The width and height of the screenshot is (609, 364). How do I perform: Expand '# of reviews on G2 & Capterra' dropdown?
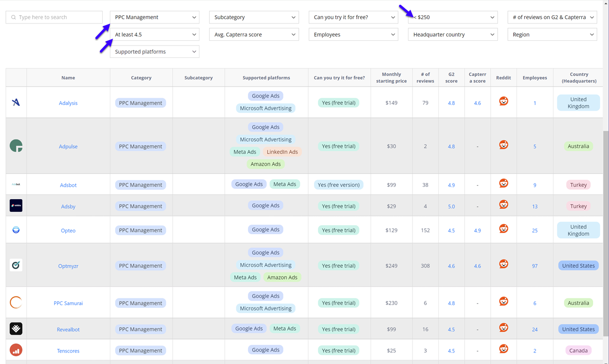pos(552,17)
